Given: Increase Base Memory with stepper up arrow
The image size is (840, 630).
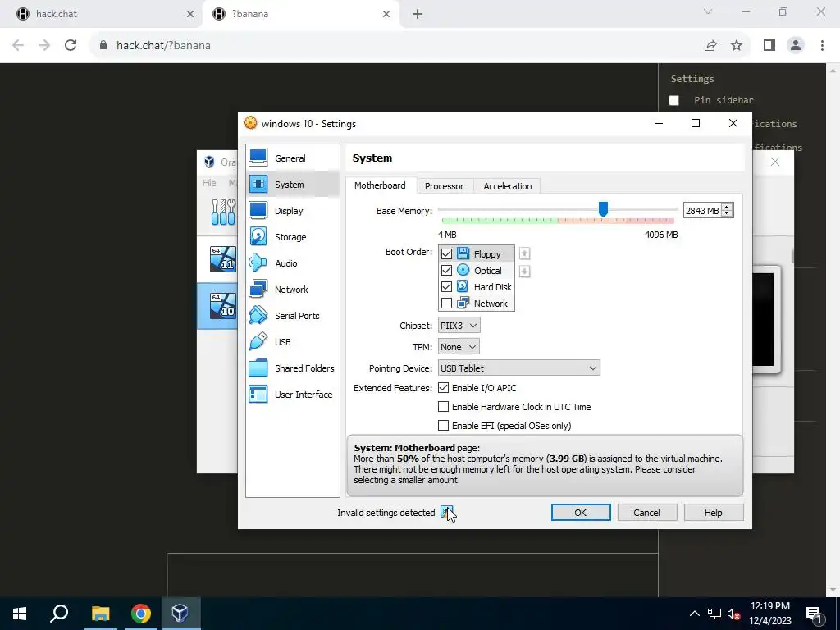Looking at the screenshot, I should [727, 208].
